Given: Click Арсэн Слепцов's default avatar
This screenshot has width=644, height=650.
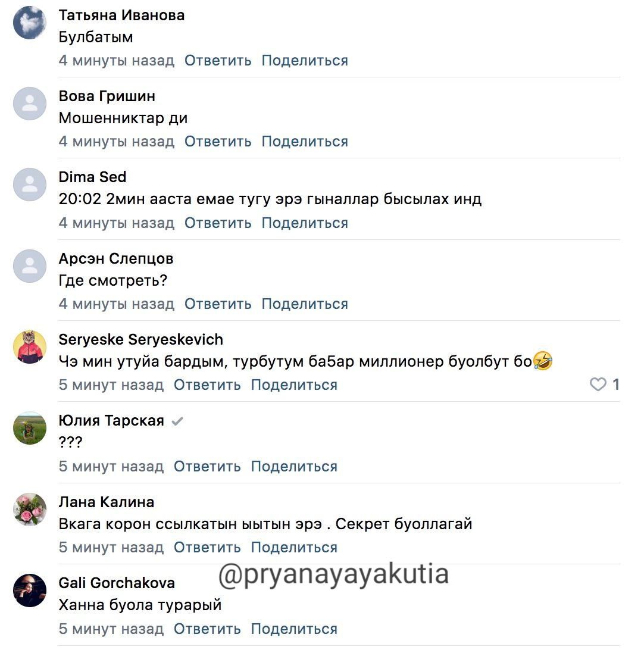Looking at the screenshot, I should coord(30,266).
